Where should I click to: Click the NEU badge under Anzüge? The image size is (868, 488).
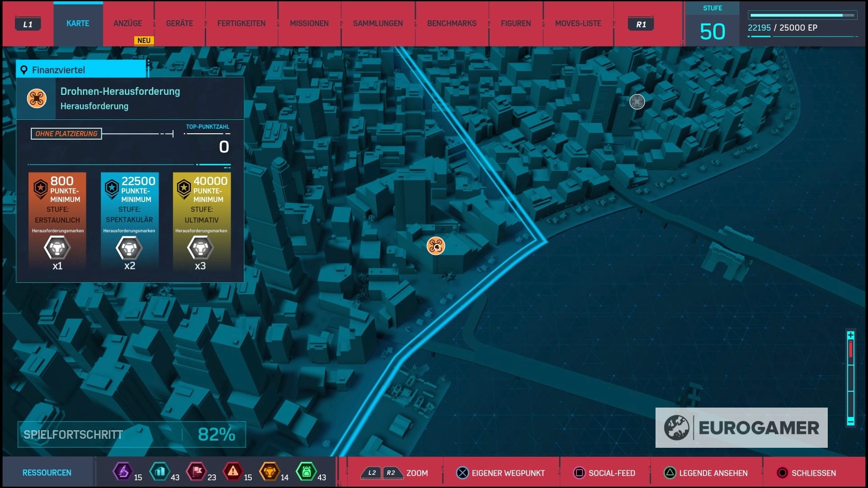click(144, 40)
